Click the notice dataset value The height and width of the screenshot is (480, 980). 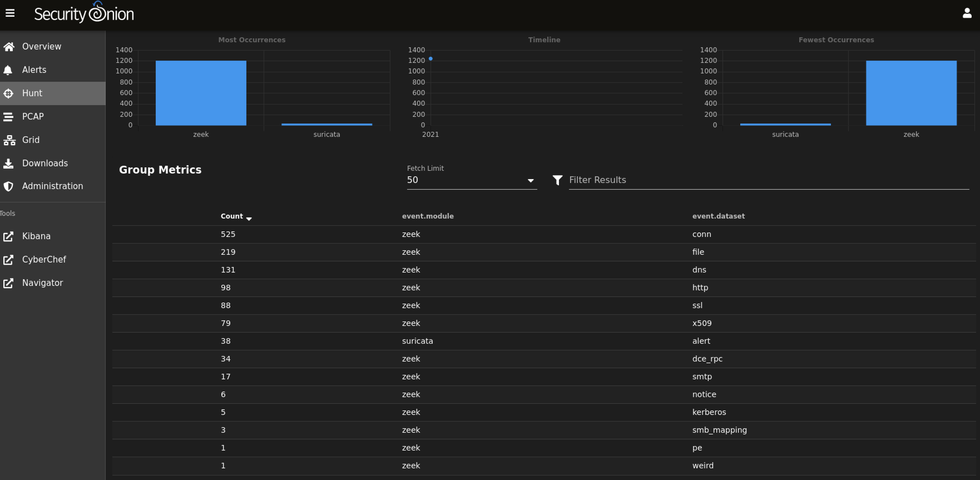click(x=704, y=394)
